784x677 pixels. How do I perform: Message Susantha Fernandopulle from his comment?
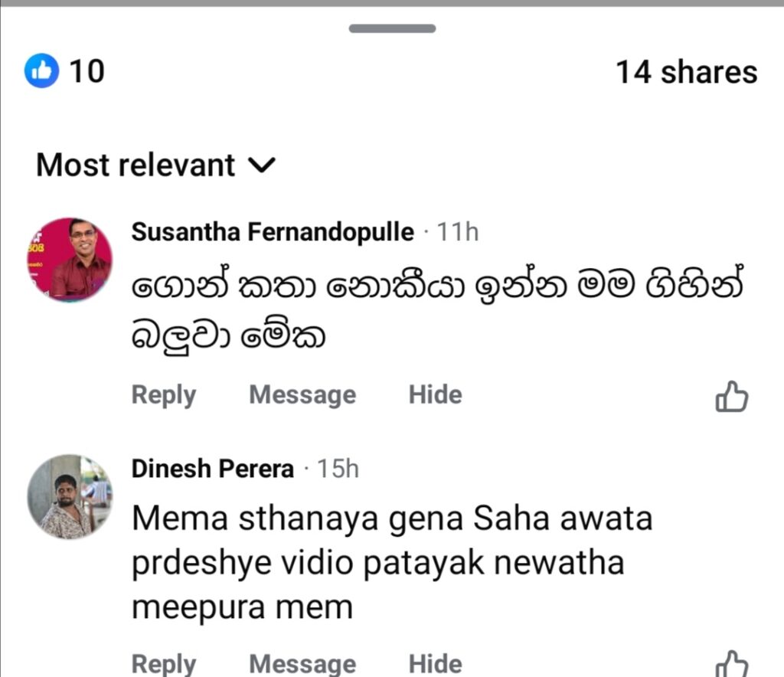(x=302, y=395)
